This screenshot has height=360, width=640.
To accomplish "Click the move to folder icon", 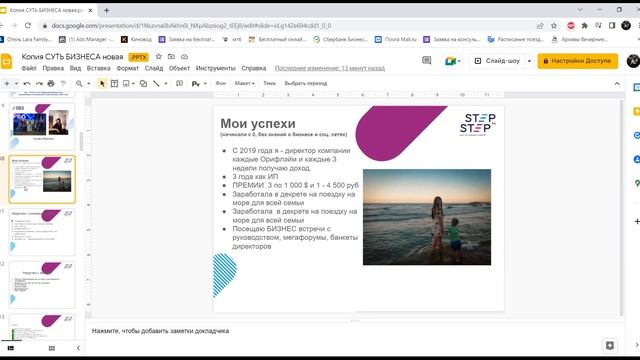I will [171, 57].
